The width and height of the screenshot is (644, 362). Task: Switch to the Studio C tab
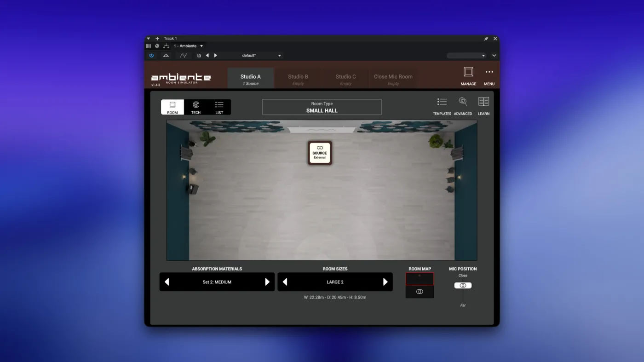point(345,79)
